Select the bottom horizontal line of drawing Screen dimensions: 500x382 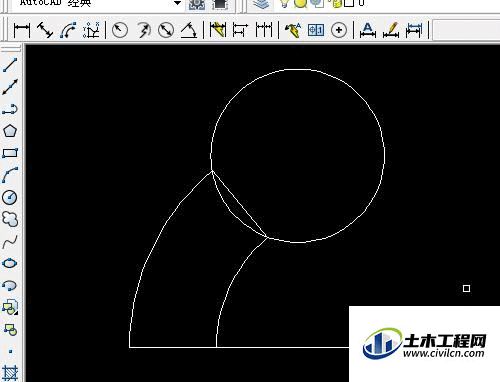tap(239, 347)
